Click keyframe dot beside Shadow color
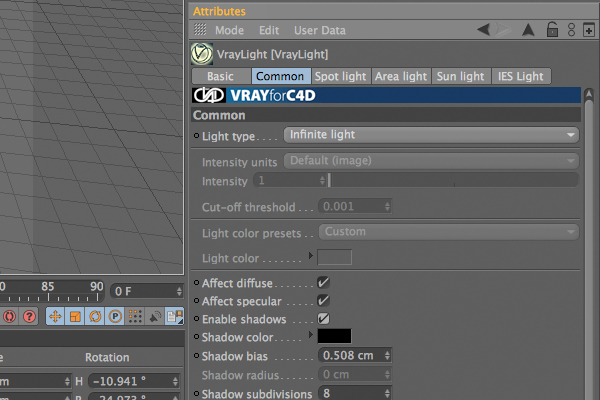The image size is (600, 400). pyautogui.click(x=197, y=337)
